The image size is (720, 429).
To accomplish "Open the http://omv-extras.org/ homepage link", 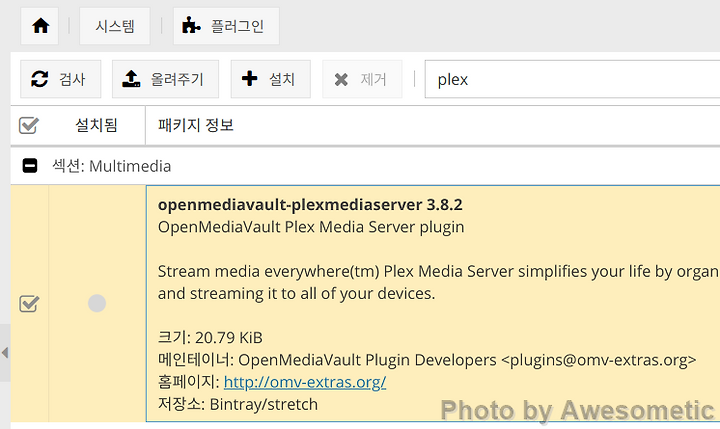I will click(x=305, y=382).
